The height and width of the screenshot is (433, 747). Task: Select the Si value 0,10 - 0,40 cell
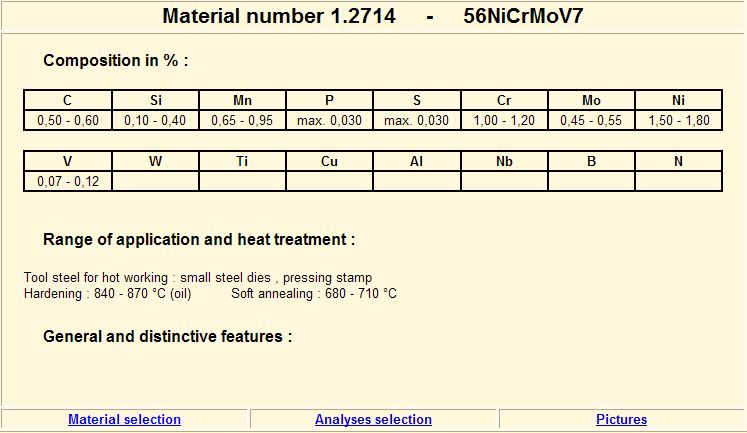[x=155, y=120]
